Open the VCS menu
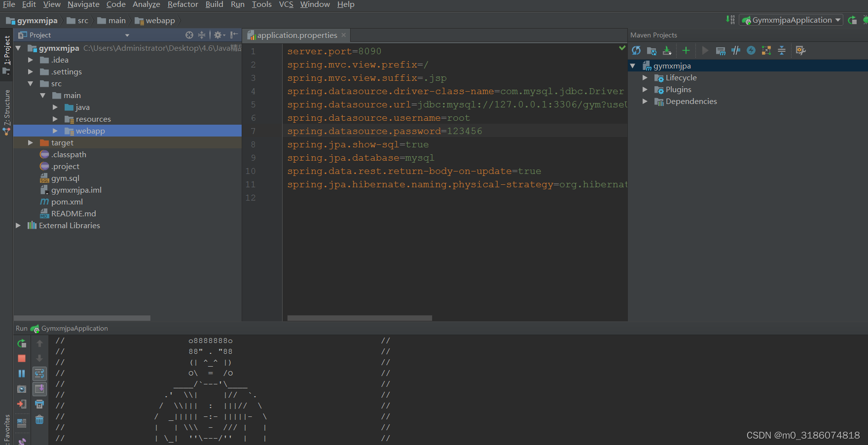 click(286, 4)
